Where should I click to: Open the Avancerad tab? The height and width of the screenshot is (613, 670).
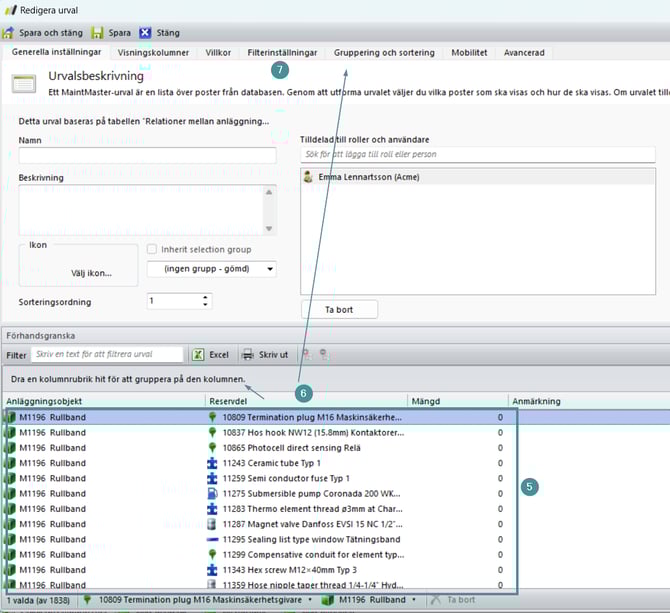click(x=524, y=53)
